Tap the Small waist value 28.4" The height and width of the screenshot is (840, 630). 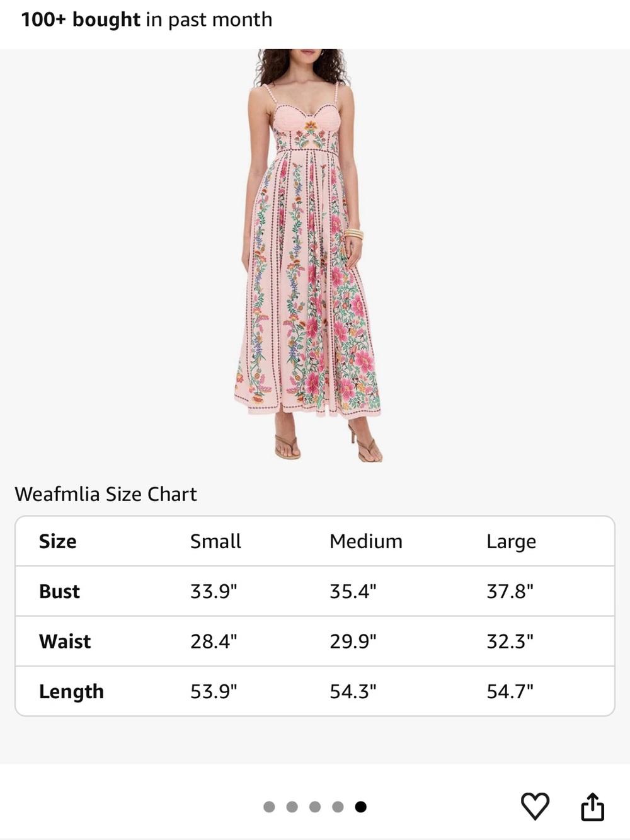[x=214, y=642]
